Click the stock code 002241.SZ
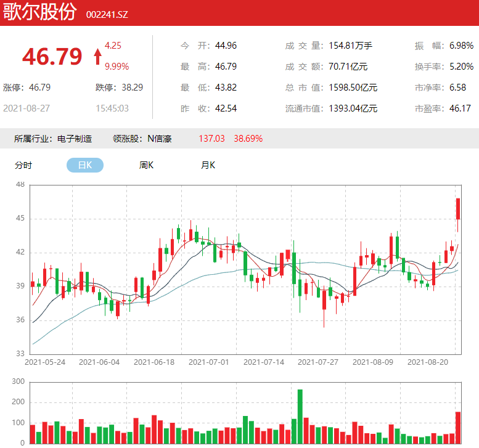Screen dimensions: 479x448 (x=107, y=15)
